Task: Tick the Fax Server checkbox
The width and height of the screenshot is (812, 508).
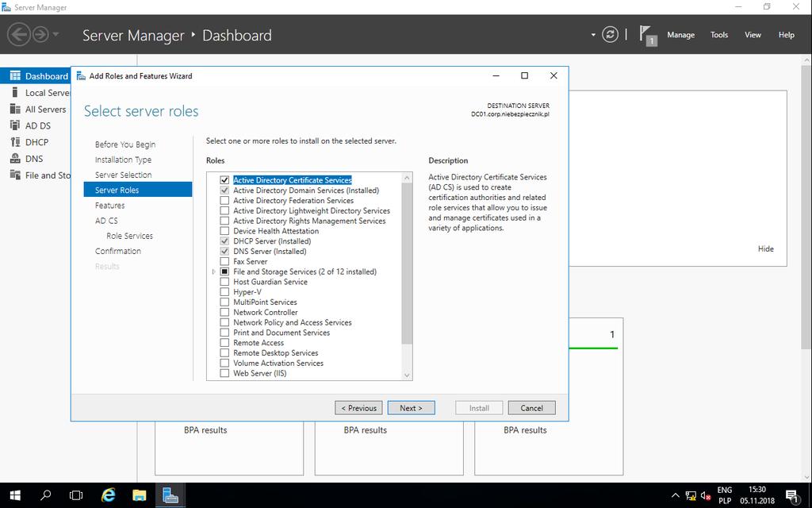Action: coord(224,261)
